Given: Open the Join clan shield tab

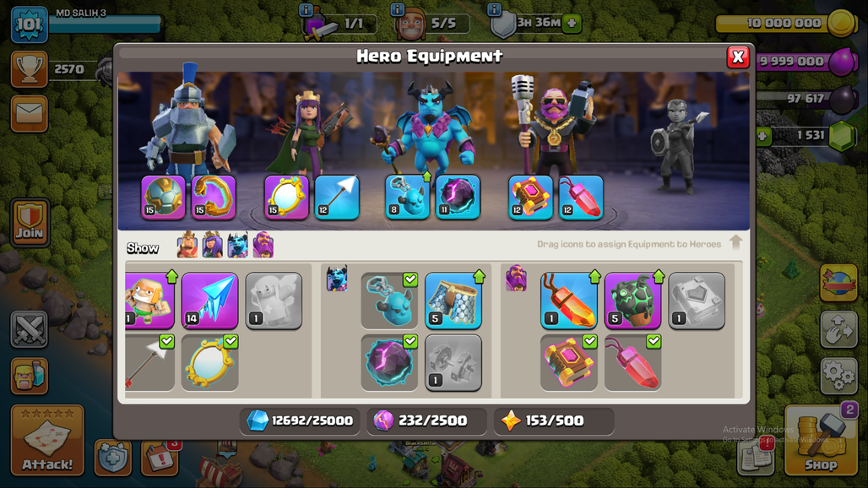Looking at the screenshot, I should click(30, 222).
